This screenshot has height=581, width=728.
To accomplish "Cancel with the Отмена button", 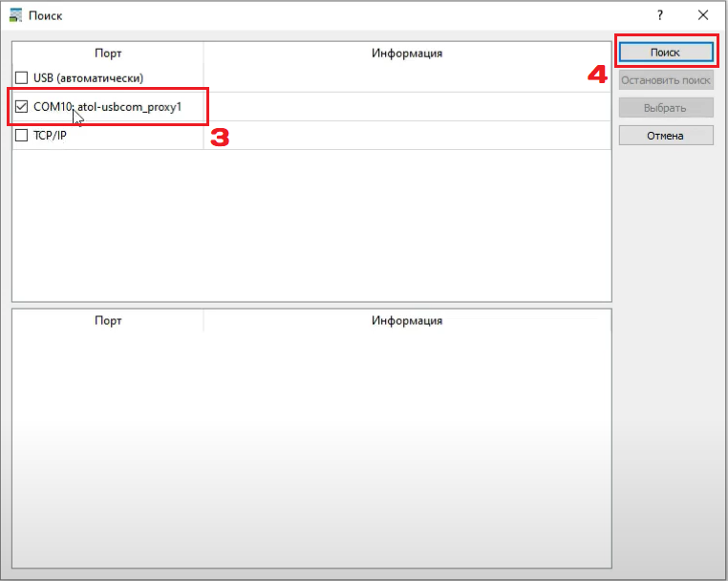I will [666, 135].
